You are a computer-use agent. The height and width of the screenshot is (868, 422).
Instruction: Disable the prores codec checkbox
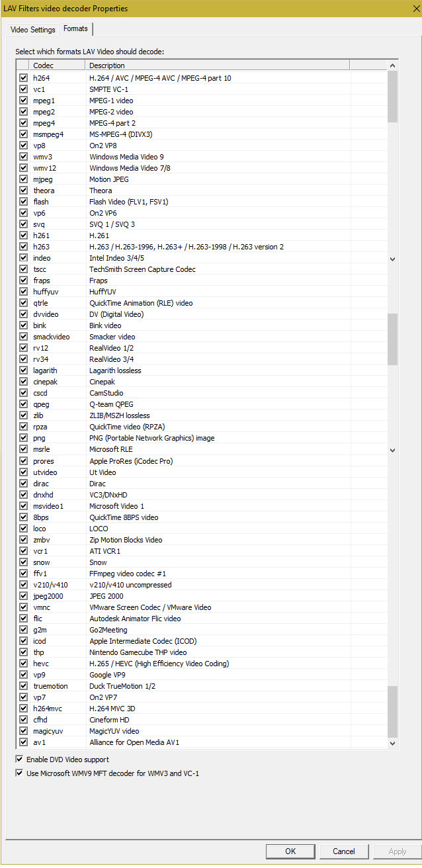tap(23, 461)
